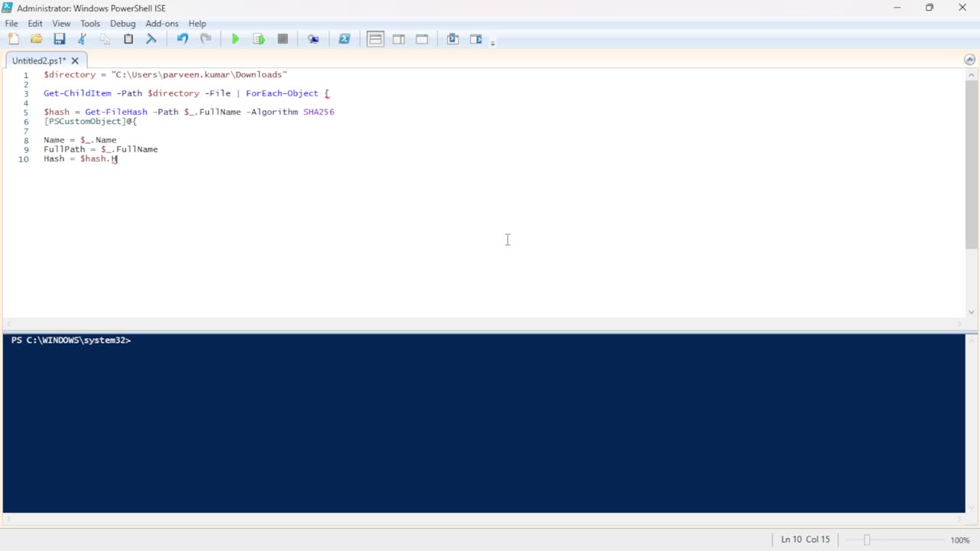Image resolution: width=980 pixels, height=551 pixels.
Task: Click the $directory variable on line 1
Action: (x=70, y=75)
